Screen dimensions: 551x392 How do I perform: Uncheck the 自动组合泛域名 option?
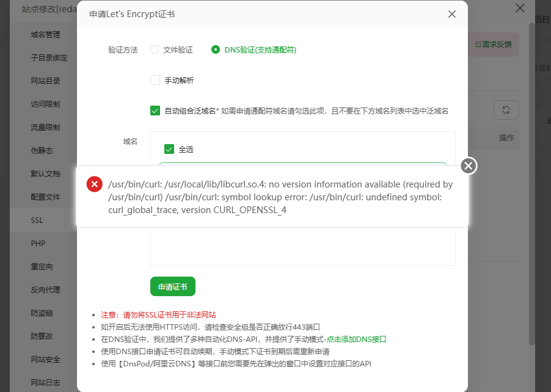(x=155, y=111)
